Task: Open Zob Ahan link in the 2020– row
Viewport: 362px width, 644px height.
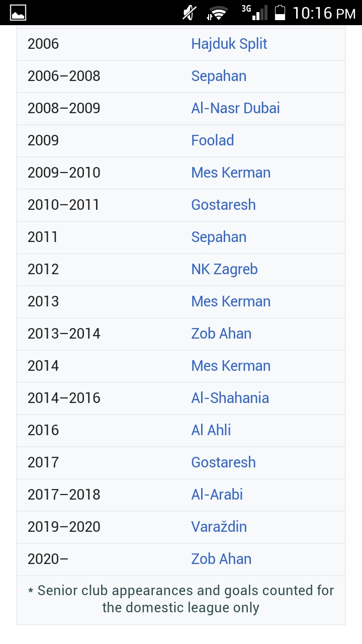Action: point(221,559)
